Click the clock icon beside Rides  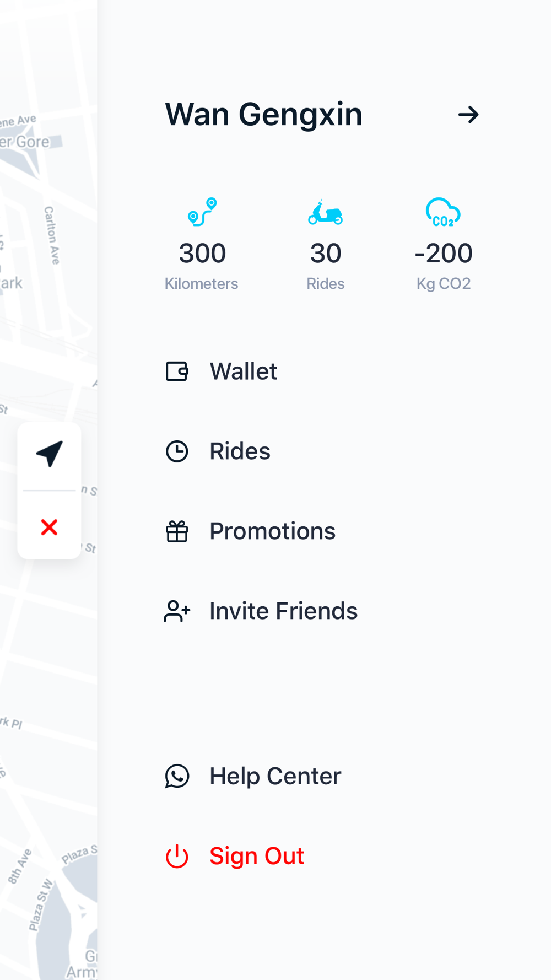(x=177, y=451)
